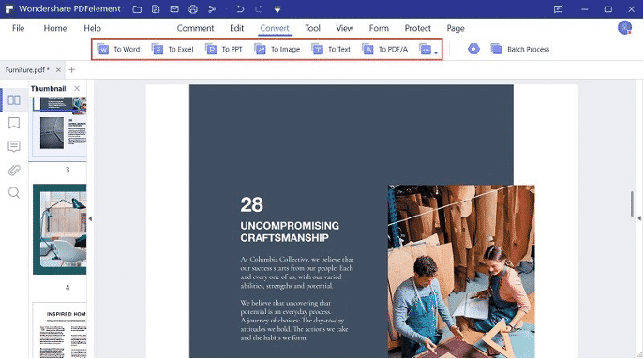The image size is (644, 359).
Task: Convert PDF using To Word
Action: pos(119,50)
